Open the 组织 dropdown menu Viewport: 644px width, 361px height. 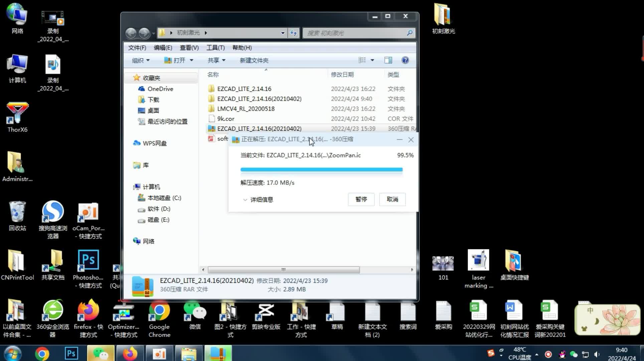141,61
